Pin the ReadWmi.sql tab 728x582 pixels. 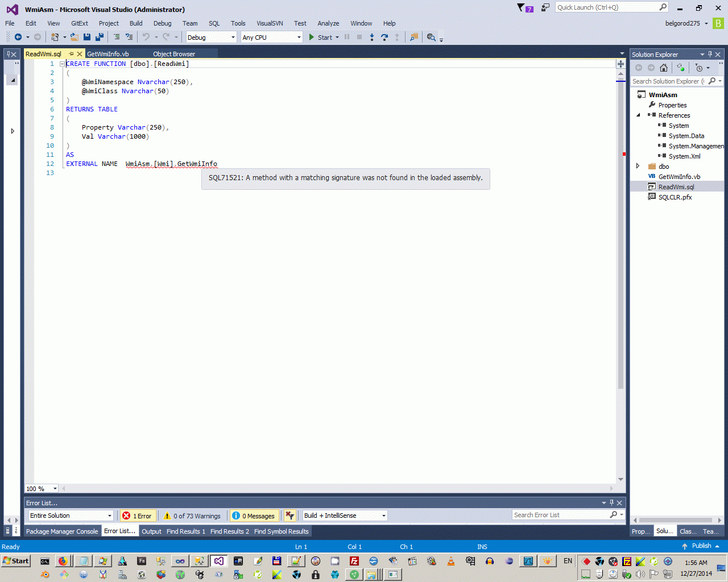click(x=71, y=54)
